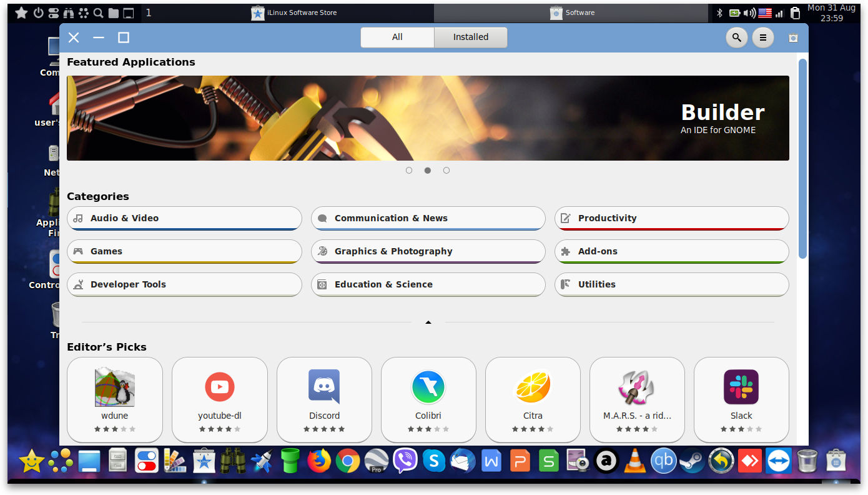
Task: Open the file cabinet dock icon
Action: [x=118, y=462]
